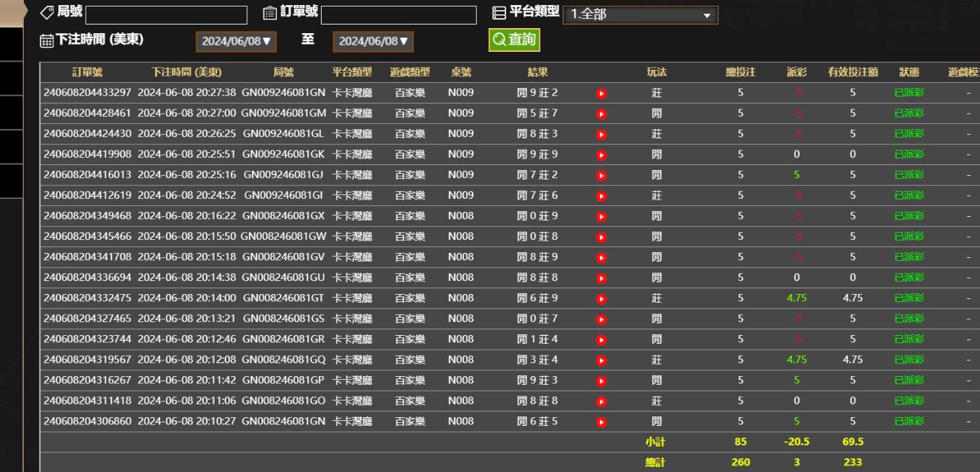
Task: Click the 訂單號 column header
Action: tap(87, 72)
